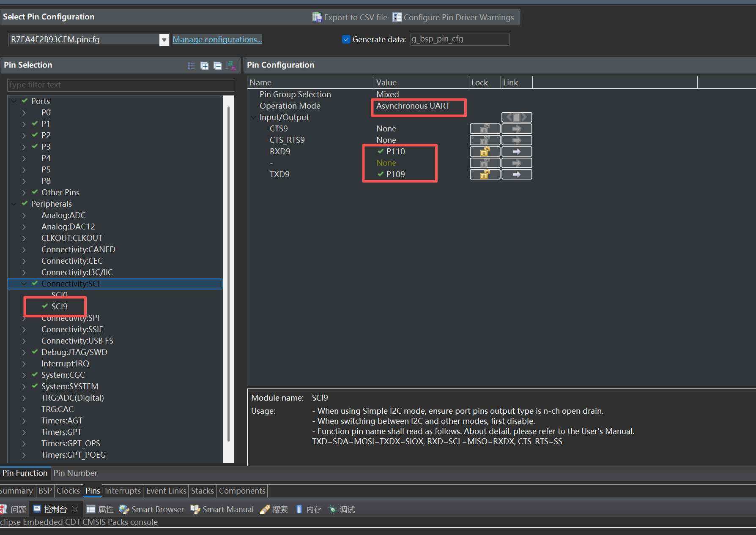Screen dimensions: 756x535
Task: Expand the P1 port node
Action: click(x=24, y=124)
